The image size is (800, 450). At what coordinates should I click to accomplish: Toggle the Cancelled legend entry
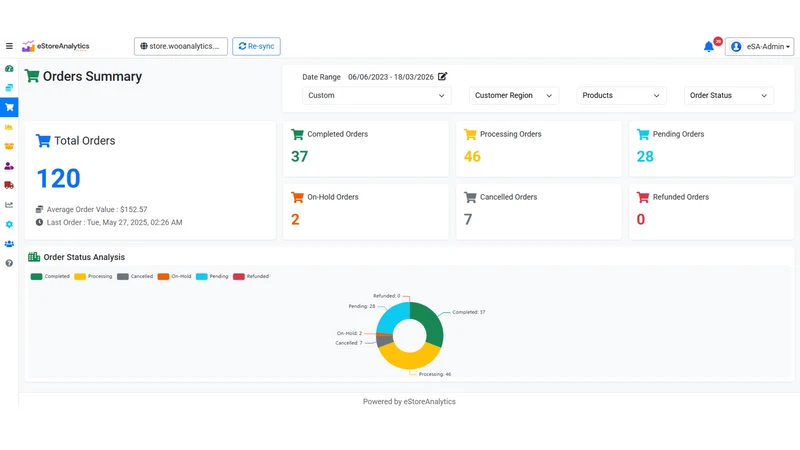coord(135,277)
